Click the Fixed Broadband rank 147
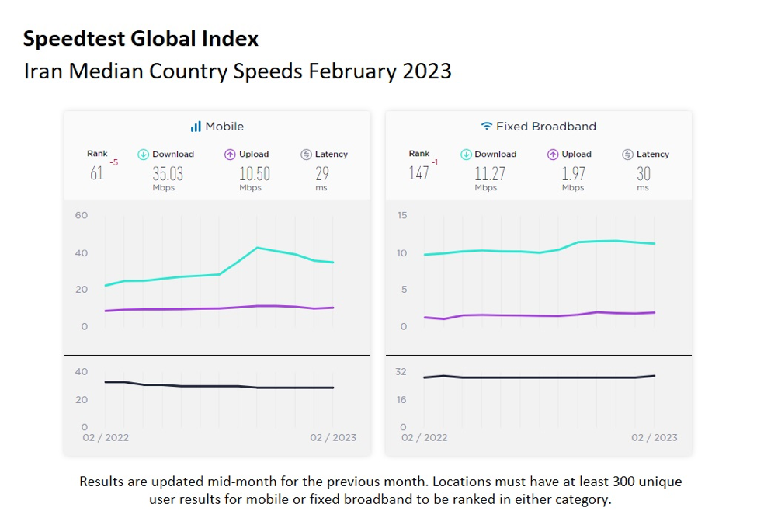 click(418, 173)
